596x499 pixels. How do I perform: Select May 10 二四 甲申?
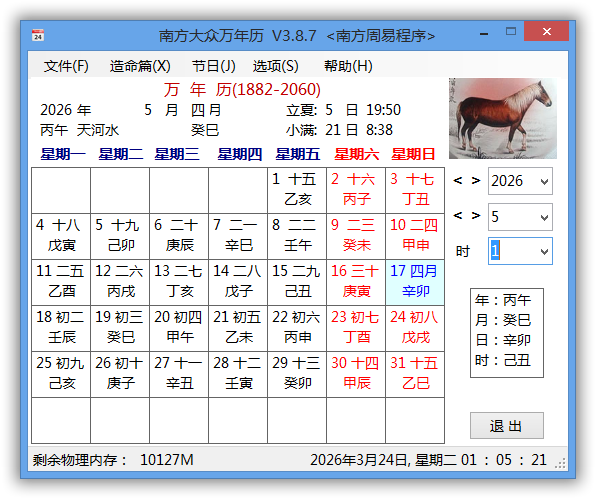tap(415, 236)
